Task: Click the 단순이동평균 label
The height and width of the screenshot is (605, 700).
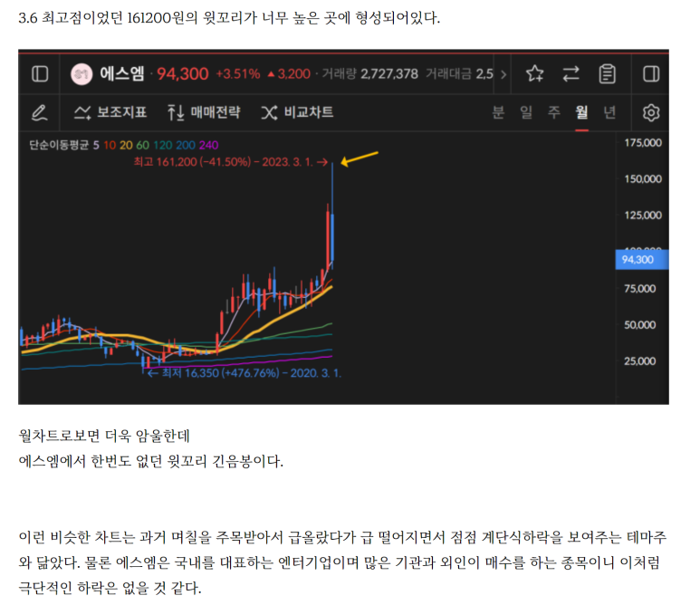Action: 59,145
